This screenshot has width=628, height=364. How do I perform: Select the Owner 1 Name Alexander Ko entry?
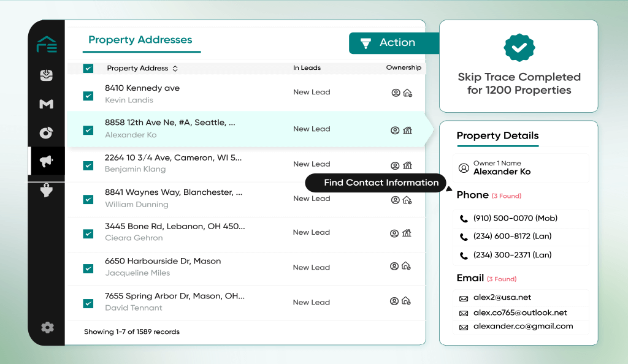pos(521,168)
